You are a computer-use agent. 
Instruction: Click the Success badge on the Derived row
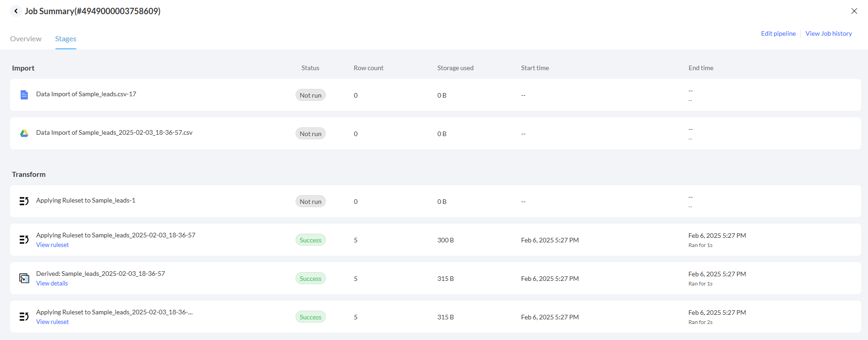pos(310,279)
